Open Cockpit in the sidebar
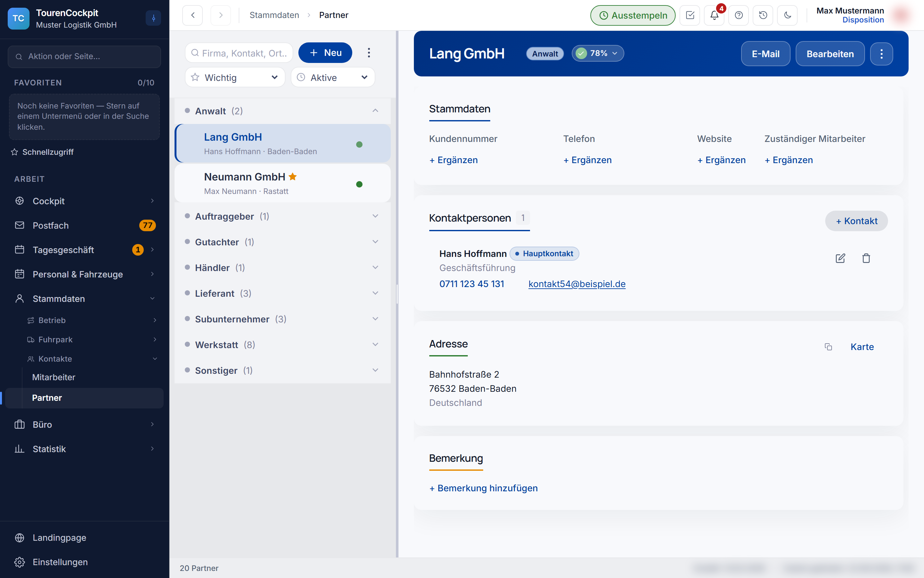This screenshot has height=578, width=924. [84, 201]
